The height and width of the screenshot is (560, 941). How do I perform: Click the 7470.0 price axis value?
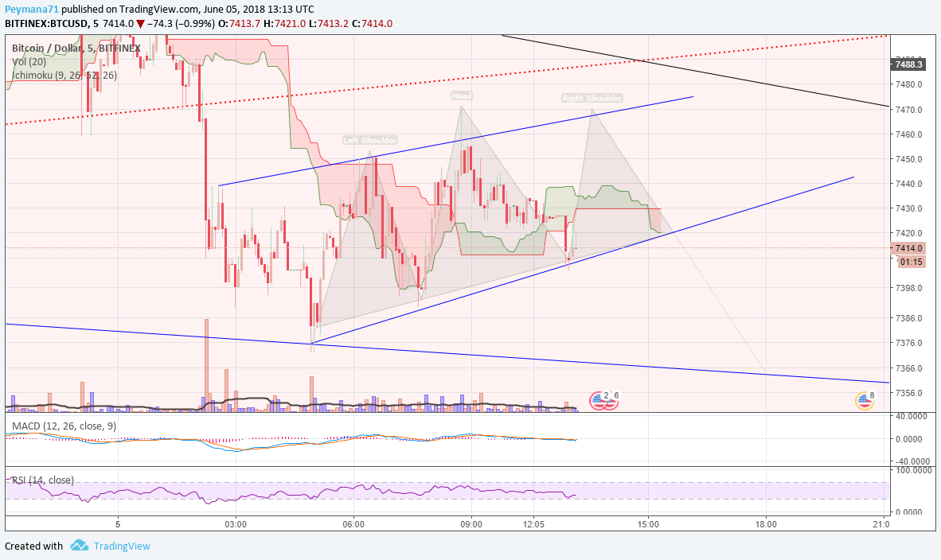click(908, 110)
